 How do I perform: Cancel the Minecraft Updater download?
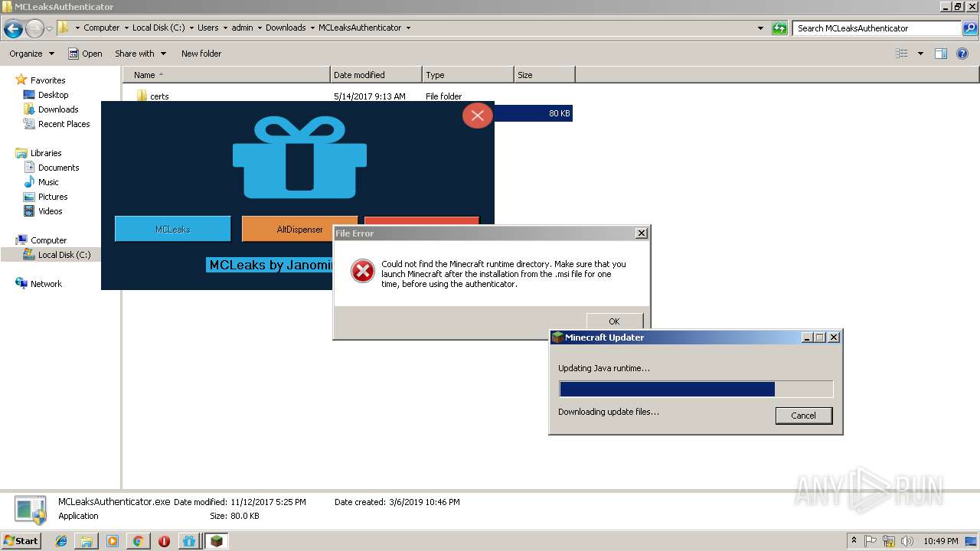pos(803,416)
